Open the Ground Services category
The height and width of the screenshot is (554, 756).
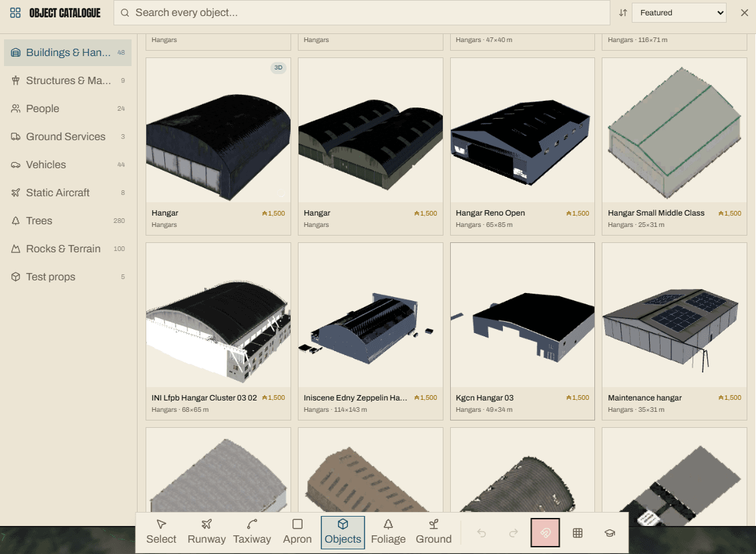pos(67,136)
